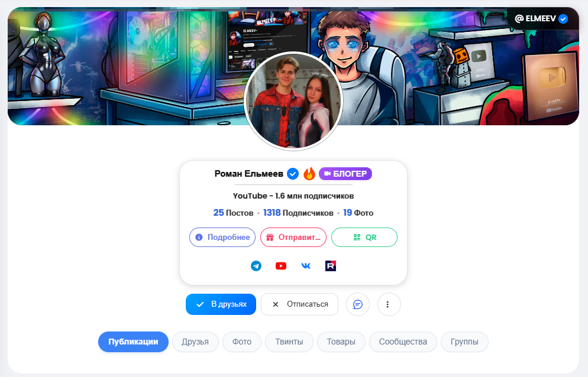Open the round profile avatar photo

tap(293, 101)
